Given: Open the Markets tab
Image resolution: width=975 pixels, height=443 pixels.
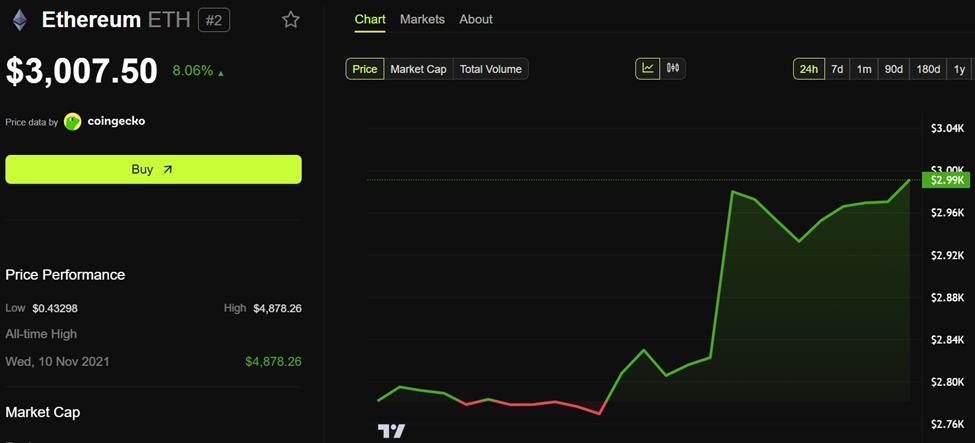Looking at the screenshot, I should tap(422, 19).
